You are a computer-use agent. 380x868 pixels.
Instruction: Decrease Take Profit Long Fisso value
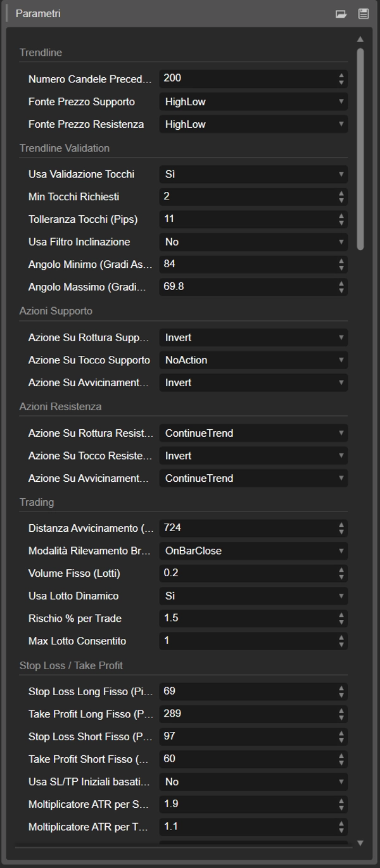(x=341, y=717)
